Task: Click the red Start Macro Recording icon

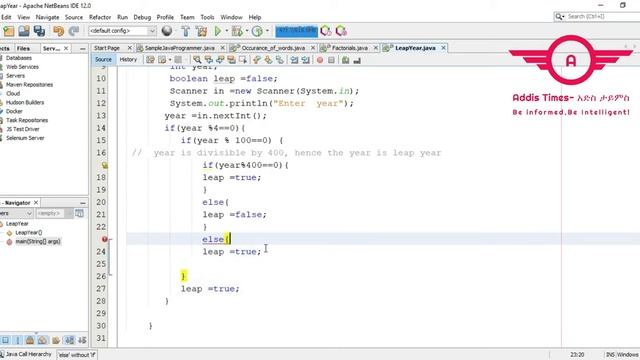Action: (320, 60)
